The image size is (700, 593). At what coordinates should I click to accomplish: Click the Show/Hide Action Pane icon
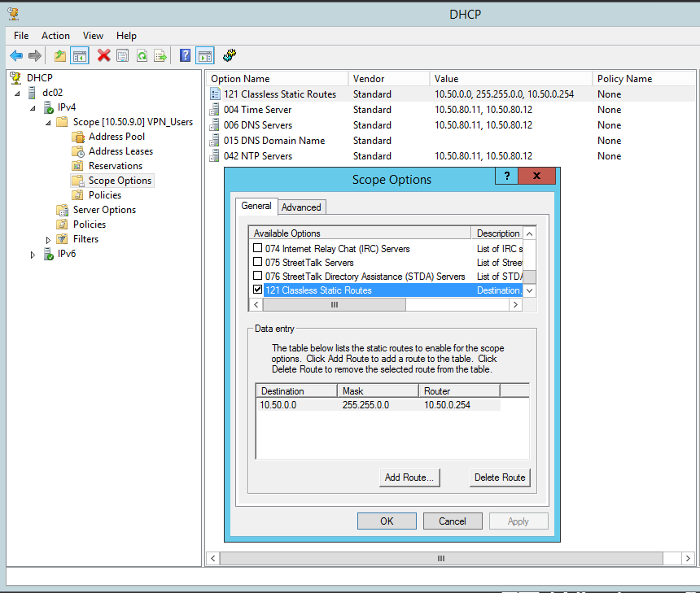click(204, 55)
